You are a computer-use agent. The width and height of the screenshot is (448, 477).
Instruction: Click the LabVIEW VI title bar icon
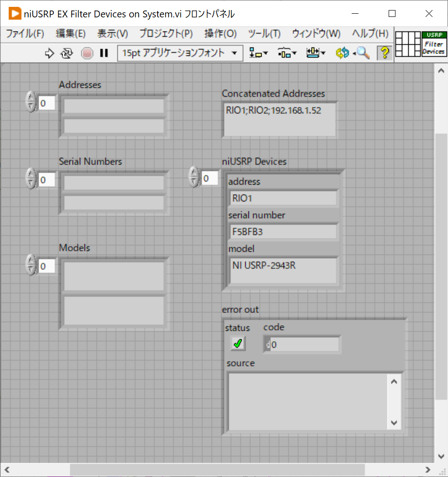pyautogui.click(x=15, y=14)
